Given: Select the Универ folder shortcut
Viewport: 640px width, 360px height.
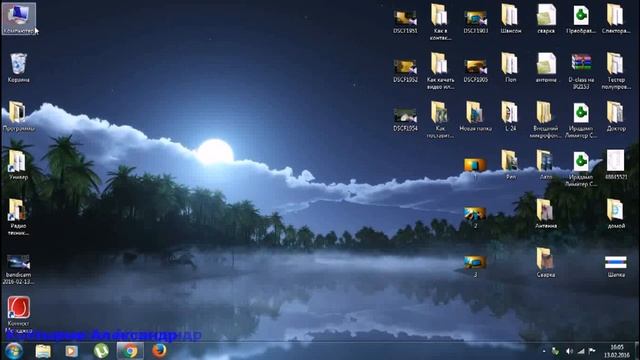Looking at the screenshot, I should pos(18,165).
